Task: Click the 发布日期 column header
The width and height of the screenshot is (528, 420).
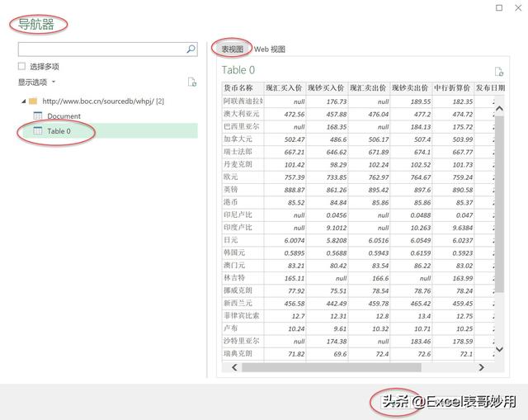Action: tap(490, 88)
